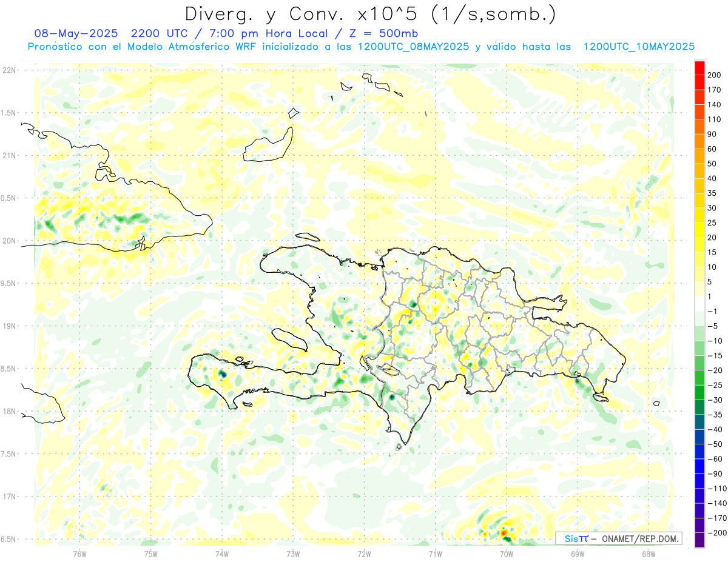Screen dimensions: 728x562
Task: Click the "18N" latitude label
Action: coord(8,411)
